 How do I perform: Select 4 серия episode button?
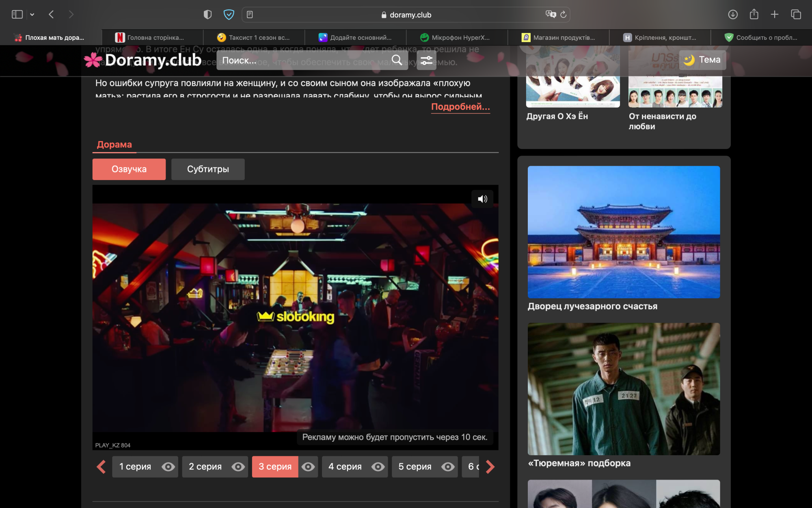344,467
